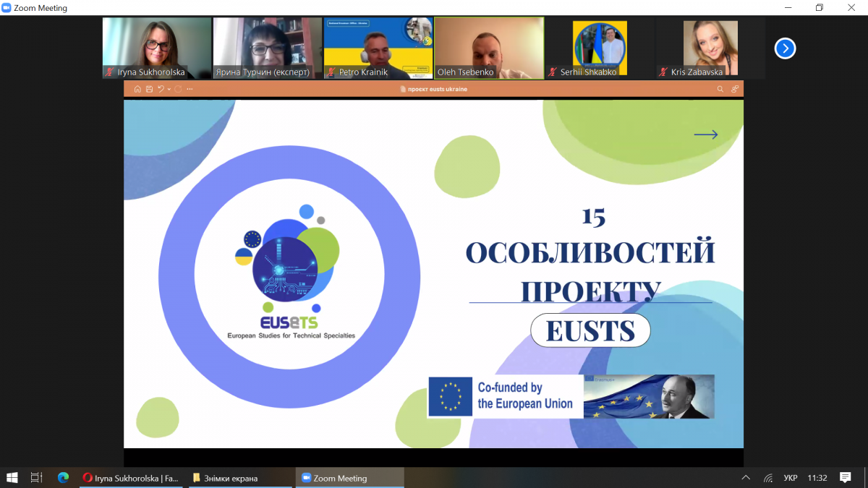
Task: Advance slide with the right arrow
Action: pyautogui.click(x=706, y=134)
